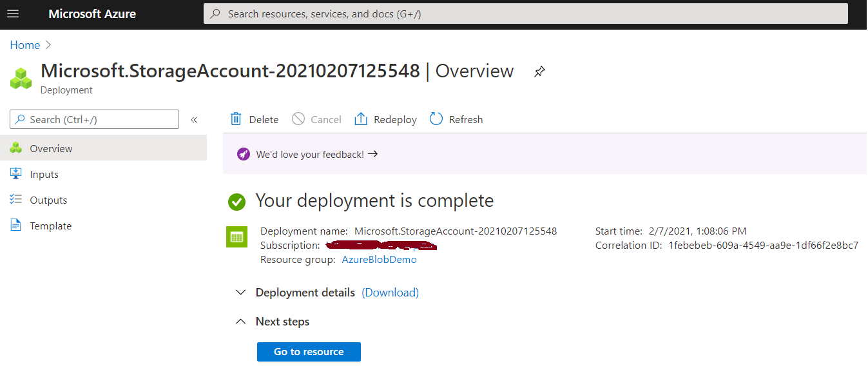Focus the sidebar Search (Ctrl+/) field
This screenshot has width=868, height=368.
94,119
